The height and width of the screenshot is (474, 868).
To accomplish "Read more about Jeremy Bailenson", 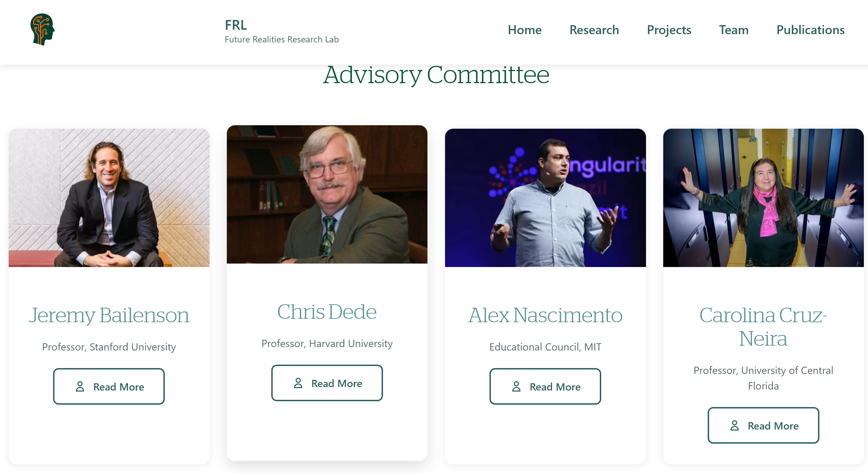I will point(109,386).
